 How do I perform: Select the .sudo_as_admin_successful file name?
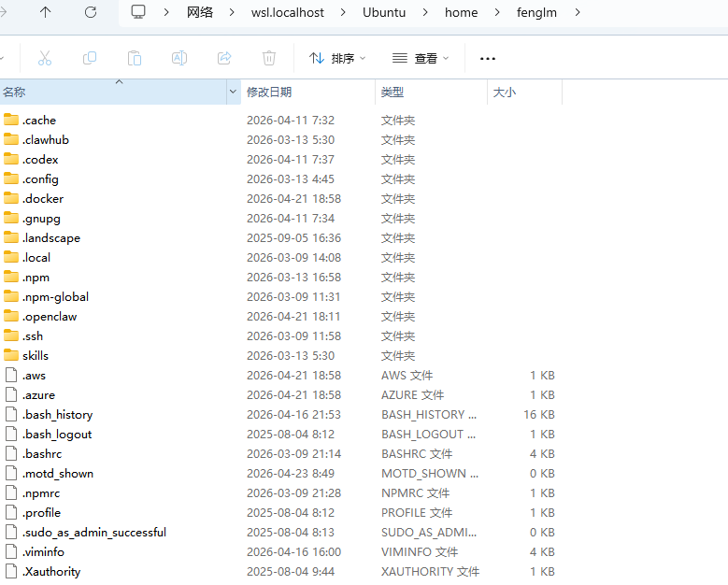coord(94,532)
